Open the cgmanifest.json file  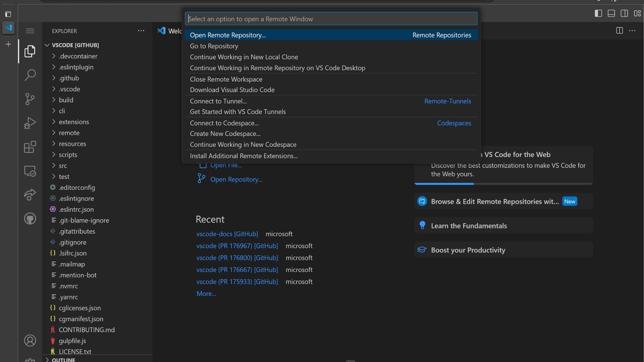[81, 319]
